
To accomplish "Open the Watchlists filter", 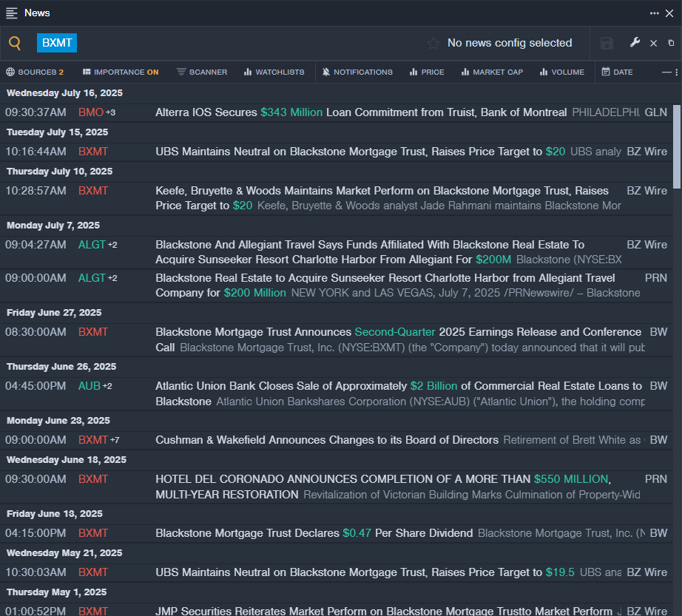I will [x=274, y=72].
